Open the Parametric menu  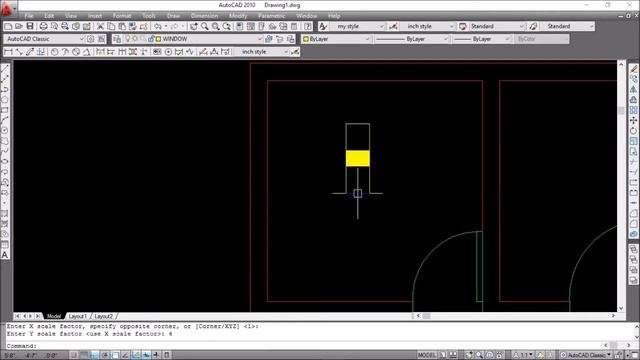coord(272,16)
